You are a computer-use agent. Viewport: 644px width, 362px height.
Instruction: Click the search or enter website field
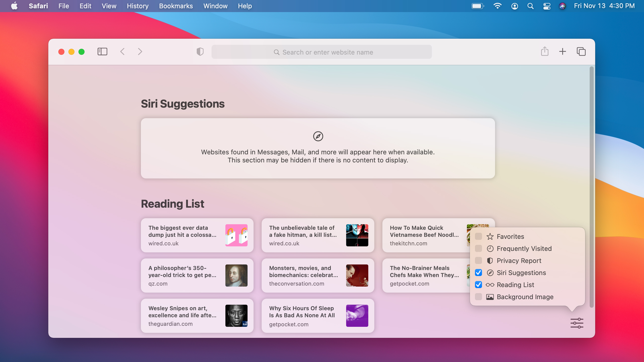321,52
